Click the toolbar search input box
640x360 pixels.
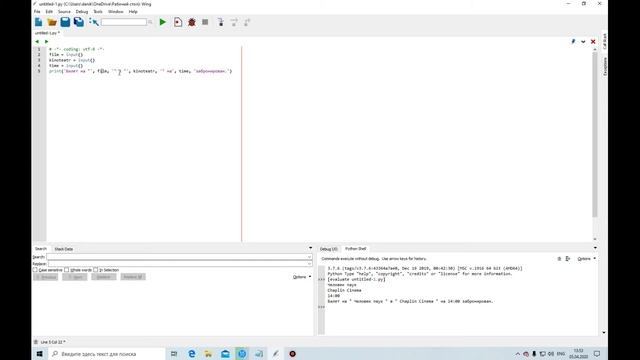point(124,22)
